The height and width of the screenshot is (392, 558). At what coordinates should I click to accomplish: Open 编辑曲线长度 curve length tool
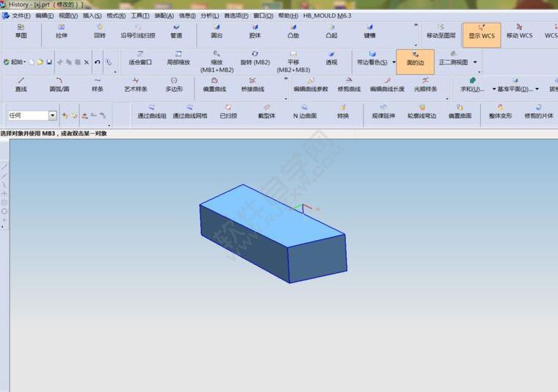point(387,84)
